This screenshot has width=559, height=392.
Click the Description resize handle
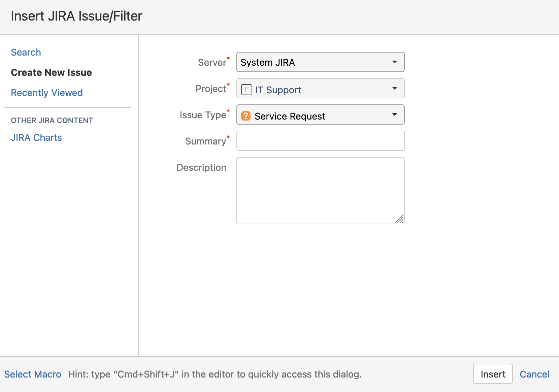point(400,219)
